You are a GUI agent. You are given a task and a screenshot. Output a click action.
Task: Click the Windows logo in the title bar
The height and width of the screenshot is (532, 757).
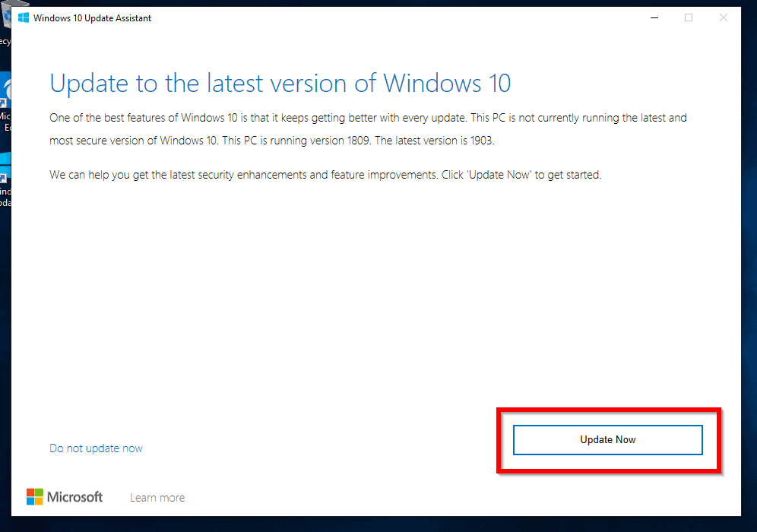(23, 18)
